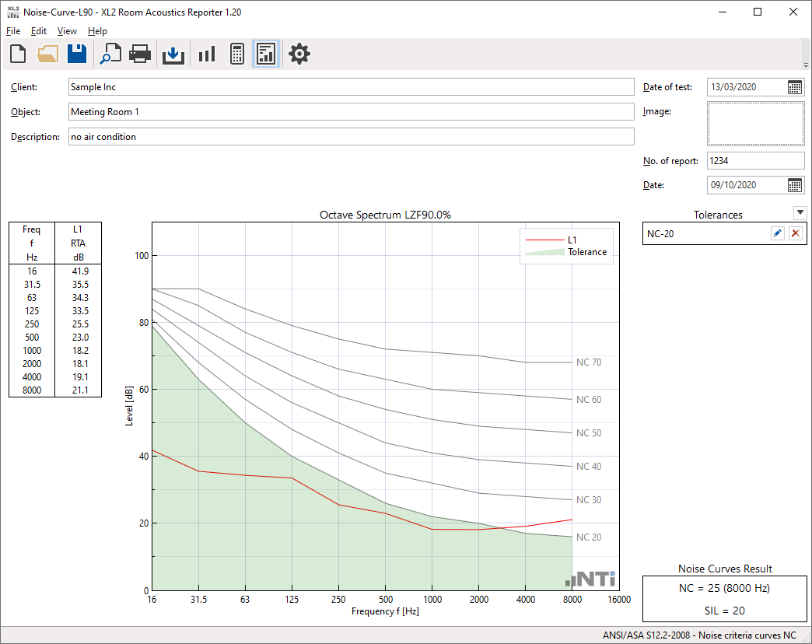Open the File menu
This screenshot has height=644, width=812.
coord(13,31)
